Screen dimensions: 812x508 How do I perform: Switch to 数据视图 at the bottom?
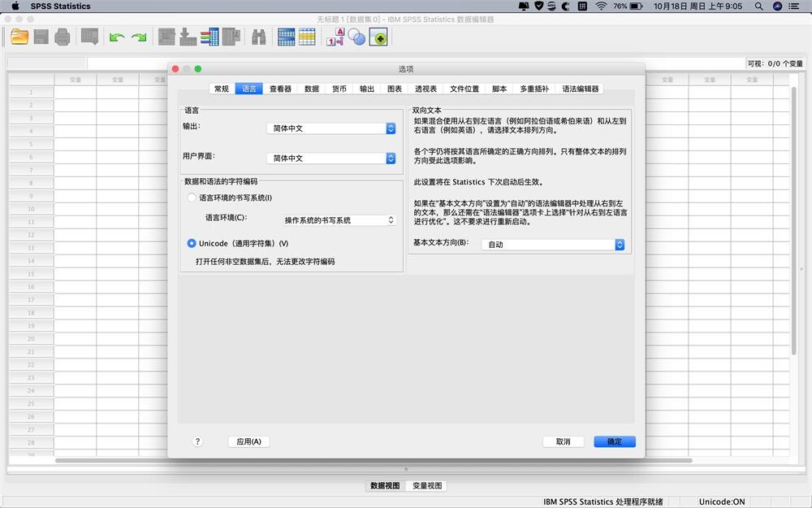point(385,486)
